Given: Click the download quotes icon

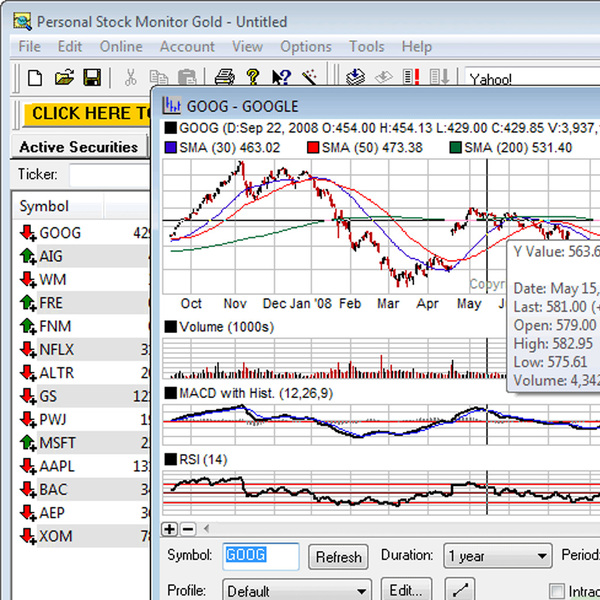Looking at the screenshot, I should pos(355,77).
